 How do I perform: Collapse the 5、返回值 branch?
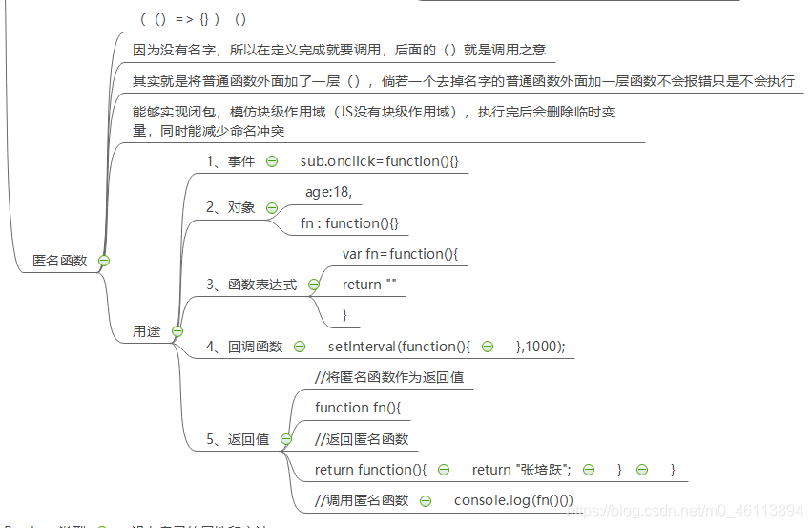pyautogui.click(x=286, y=440)
